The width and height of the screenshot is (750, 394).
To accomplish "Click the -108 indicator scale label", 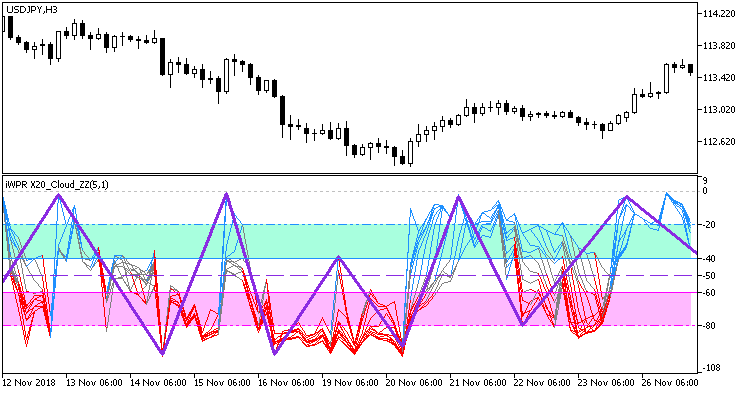I will point(711,368).
